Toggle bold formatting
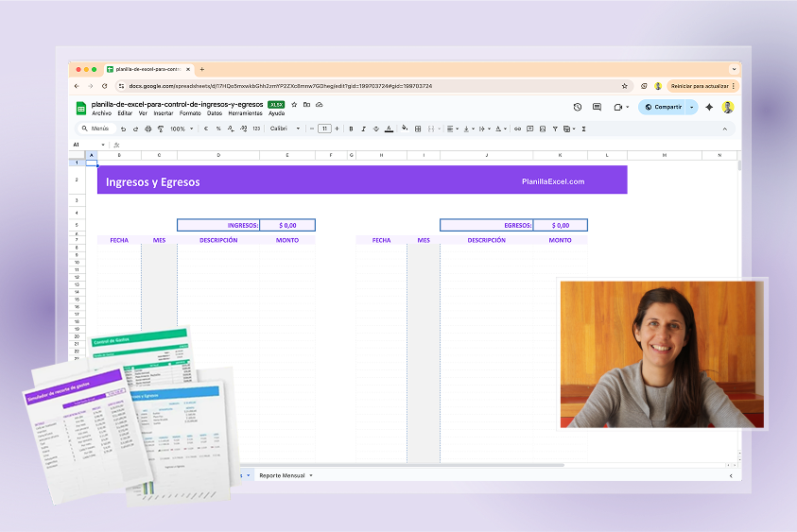Screen dimensions: 797x532 351,129
